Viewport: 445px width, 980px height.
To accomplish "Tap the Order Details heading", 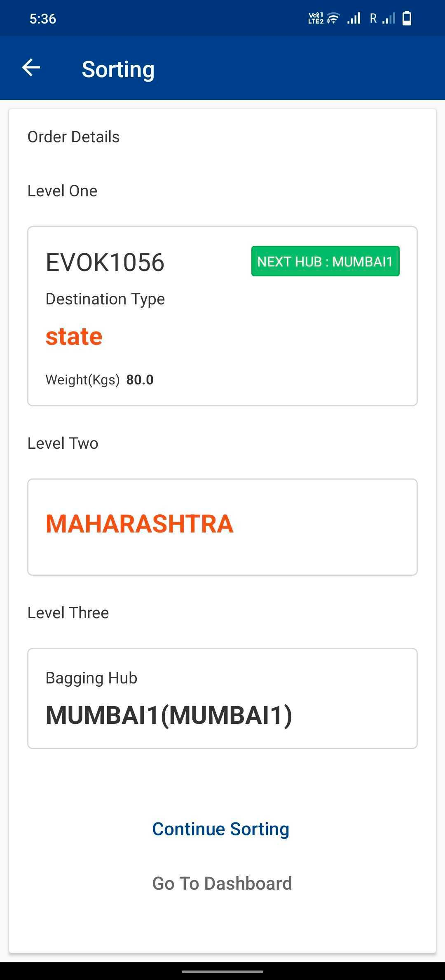I will click(73, 137).
